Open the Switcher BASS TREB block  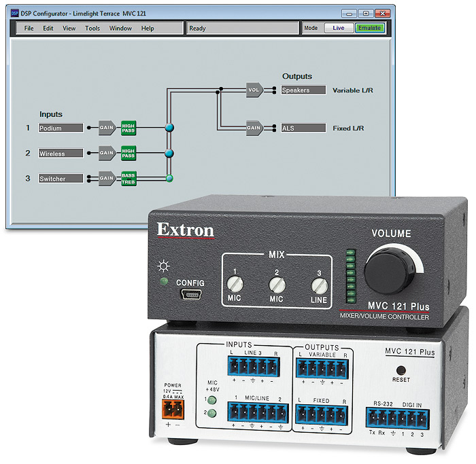pyautogui.click(x=129, y=179)
